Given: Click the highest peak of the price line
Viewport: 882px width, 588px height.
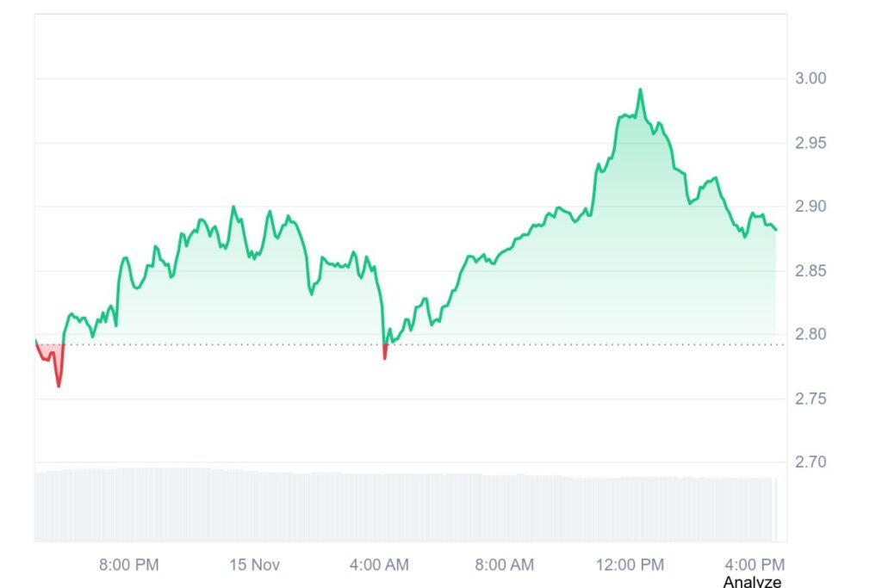Looking at the screenshot, I should pyautogui.click(x=640, y=90).
